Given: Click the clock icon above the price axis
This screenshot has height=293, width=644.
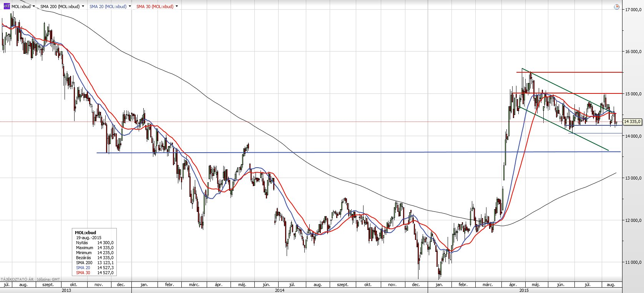Looking at the screenshot, I should [617, 7].
